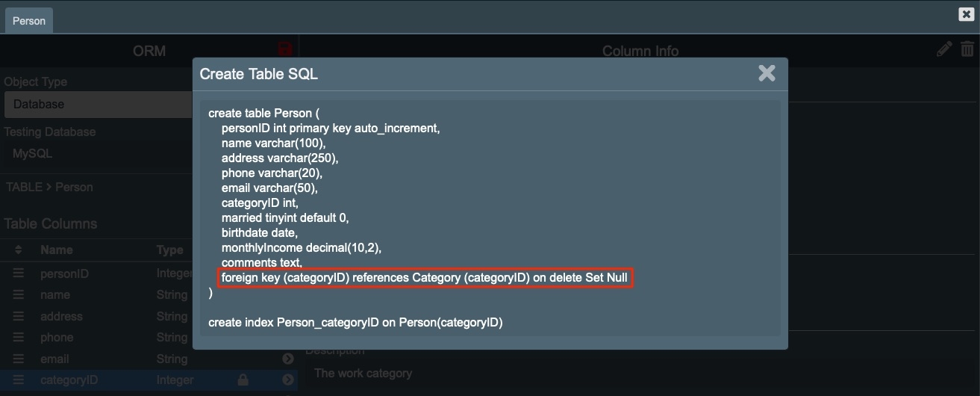Image resolution: width=980 pixels, height=396 pixels.
Task: Click the drag handle for personID row
Action: (x=19, y=274)
